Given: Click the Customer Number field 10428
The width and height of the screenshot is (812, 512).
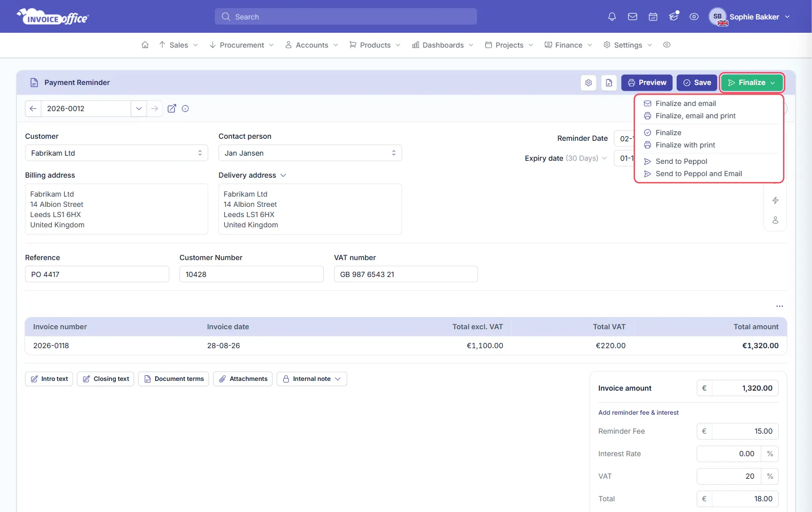Looking at the screenshot, I should (x=251, y=274).
